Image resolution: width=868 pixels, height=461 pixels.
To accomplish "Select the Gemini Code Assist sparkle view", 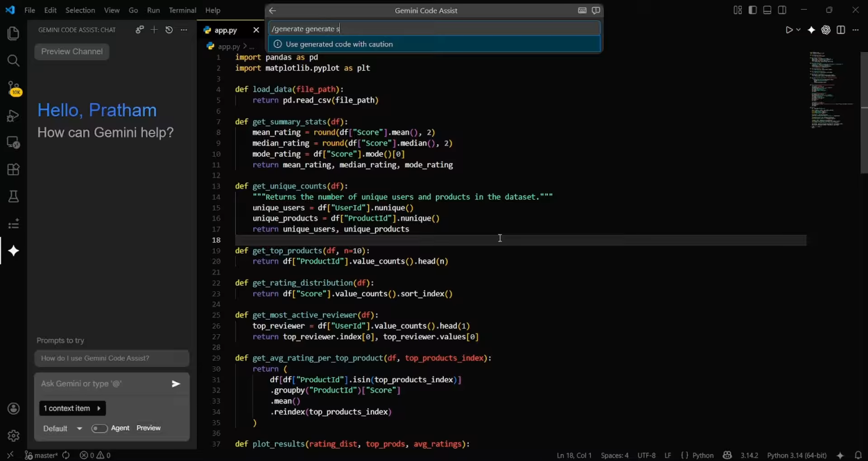I will pyautogui.click(x=13, y=251).
